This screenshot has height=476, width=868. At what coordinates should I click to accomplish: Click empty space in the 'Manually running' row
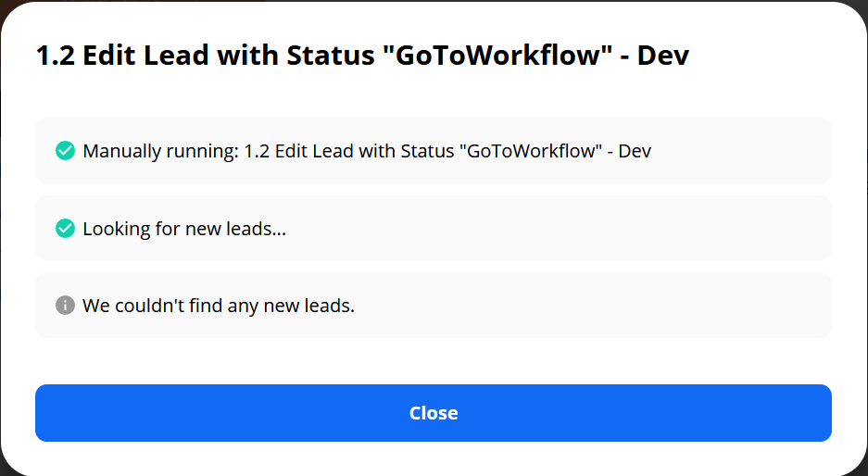click(741, 151)
